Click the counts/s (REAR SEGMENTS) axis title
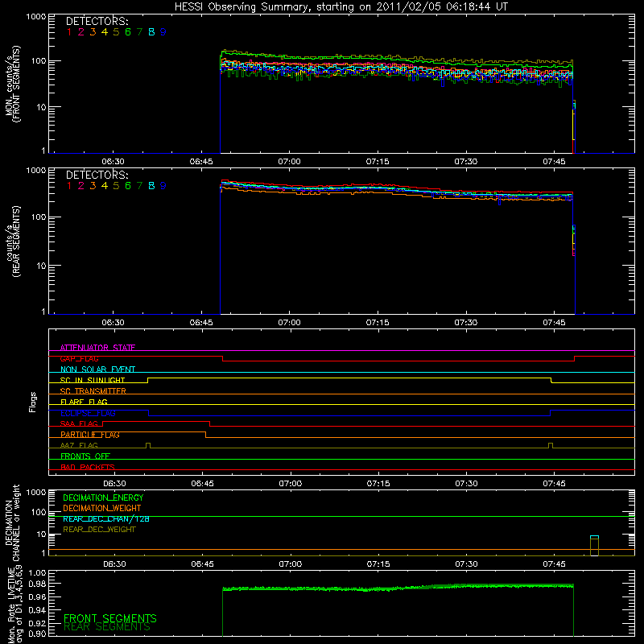This screenshot has width=644, height=644. point(13,241)
